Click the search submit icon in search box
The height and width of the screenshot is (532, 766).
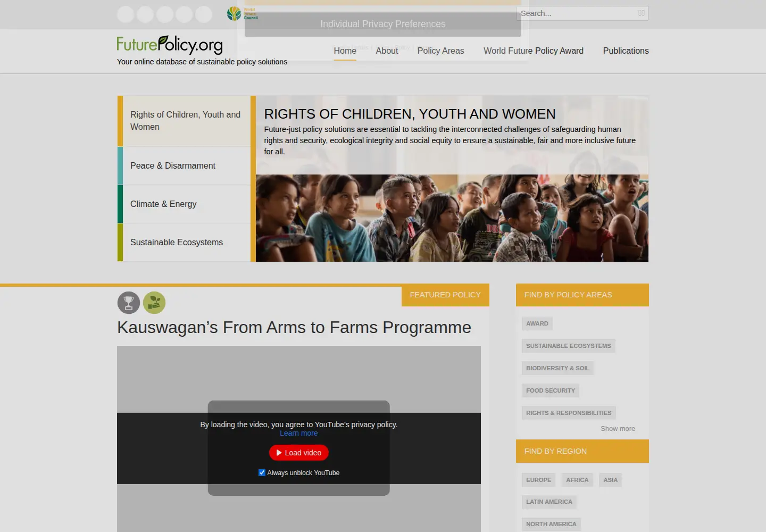[x=641, y=13]
